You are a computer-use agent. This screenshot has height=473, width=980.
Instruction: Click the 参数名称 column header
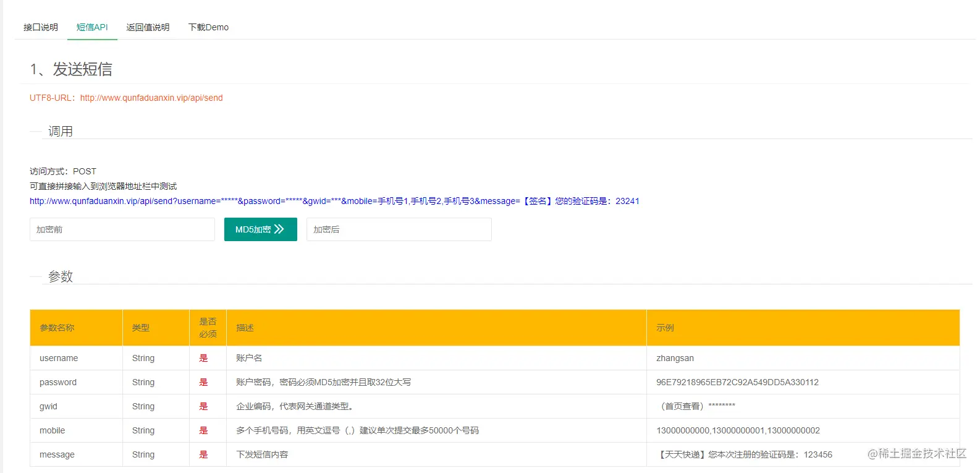(x=57, y=328)
